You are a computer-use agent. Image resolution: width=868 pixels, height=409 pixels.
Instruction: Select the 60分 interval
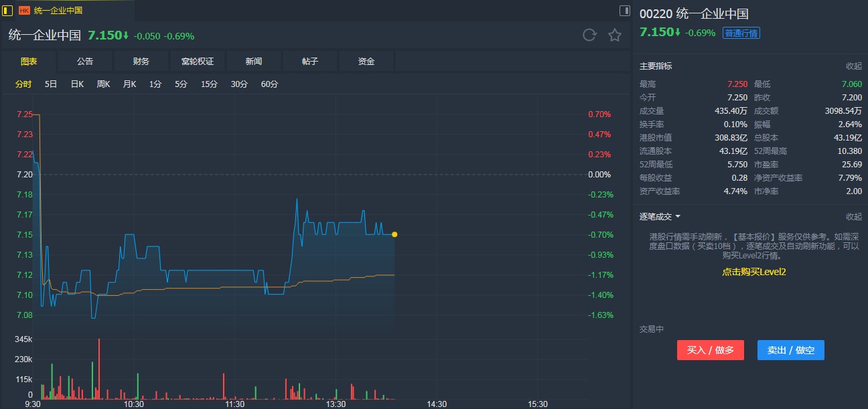tap(269, 84)
